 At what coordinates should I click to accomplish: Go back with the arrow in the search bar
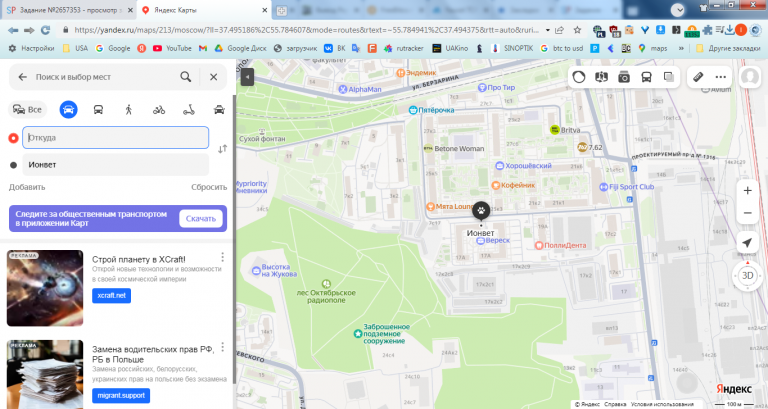(x=23, y=77)
